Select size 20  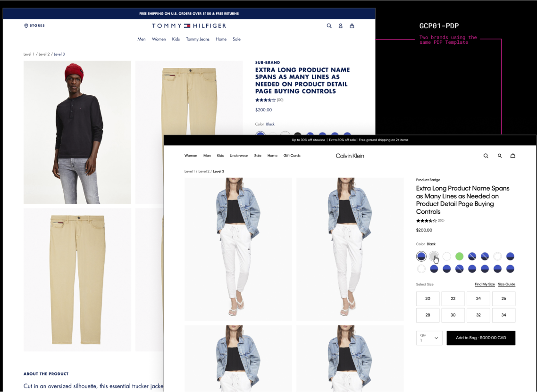(x=428, y=299)
